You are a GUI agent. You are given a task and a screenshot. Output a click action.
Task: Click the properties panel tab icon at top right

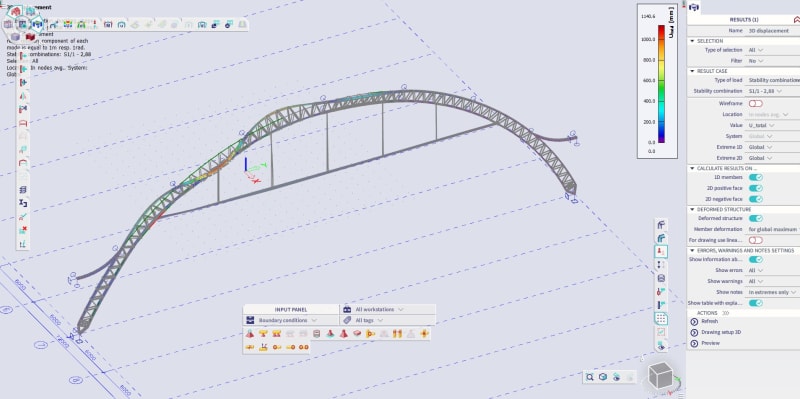[693, 7]
